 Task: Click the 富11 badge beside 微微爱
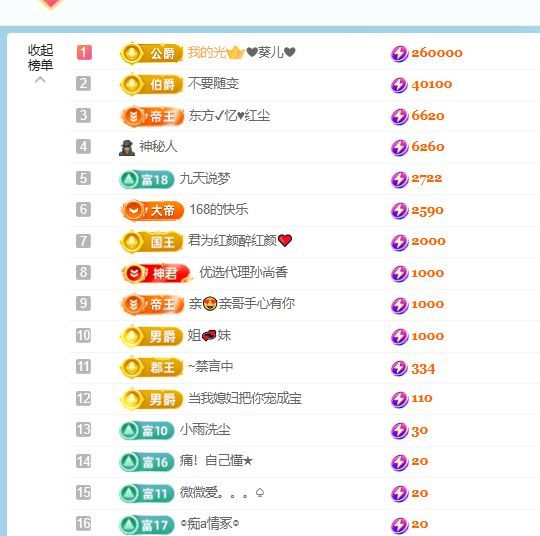147,493
